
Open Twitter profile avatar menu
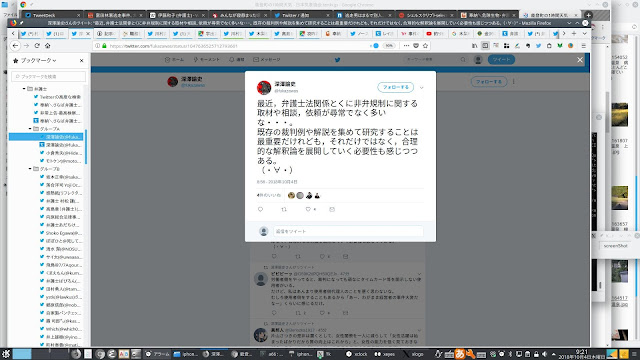click(x=478, y=60)
